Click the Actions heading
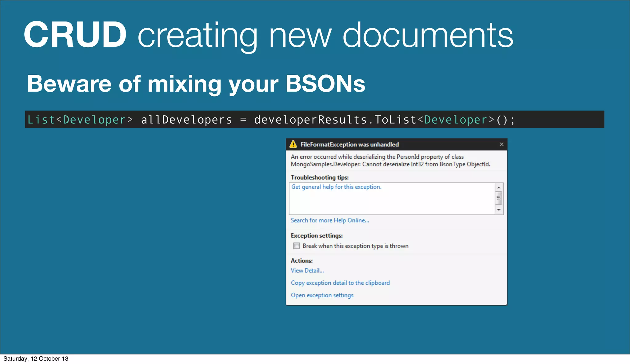630x364 pixels. 301,261
